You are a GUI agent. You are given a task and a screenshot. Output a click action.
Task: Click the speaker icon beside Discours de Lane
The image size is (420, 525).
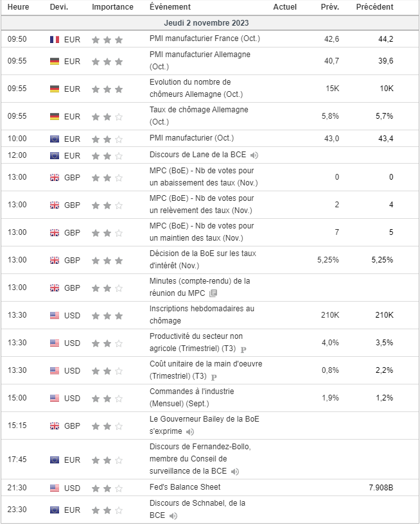254,155
